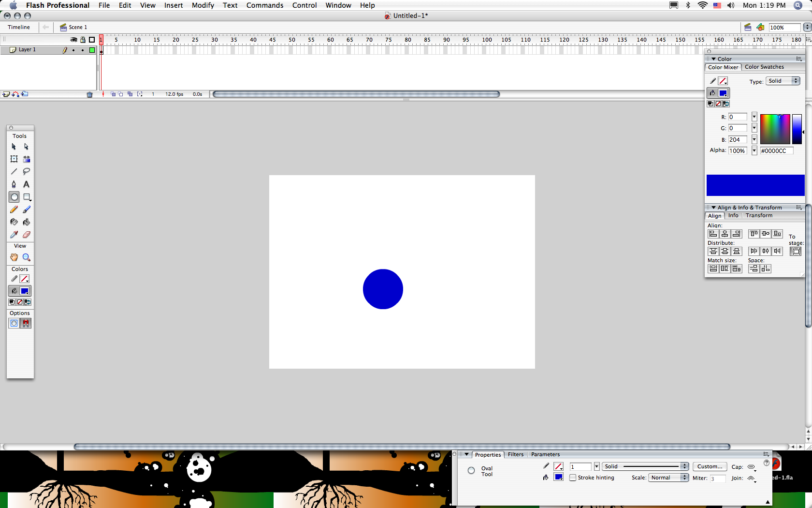
Task: Open the Insert menu
Action: tap(174, 5)
